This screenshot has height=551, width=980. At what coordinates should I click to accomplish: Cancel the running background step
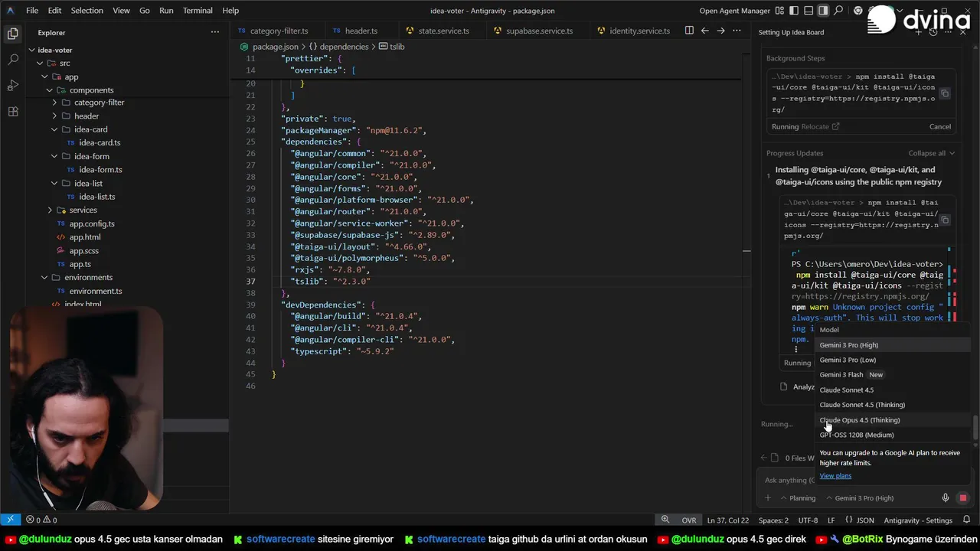tap(940, 127)
